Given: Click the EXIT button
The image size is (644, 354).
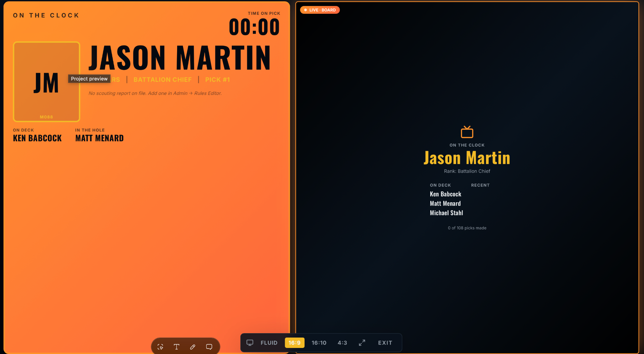Looking at the screenshot, I should pyautogui.click(x=385, y=343).
